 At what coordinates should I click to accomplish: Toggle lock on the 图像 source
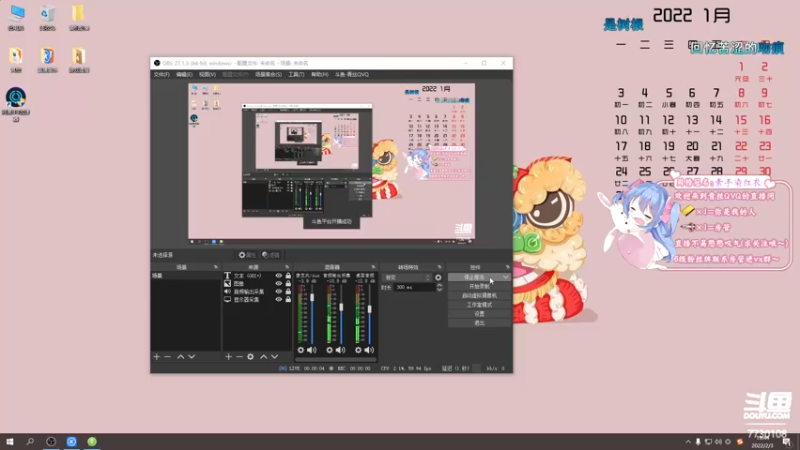[288, 284]
